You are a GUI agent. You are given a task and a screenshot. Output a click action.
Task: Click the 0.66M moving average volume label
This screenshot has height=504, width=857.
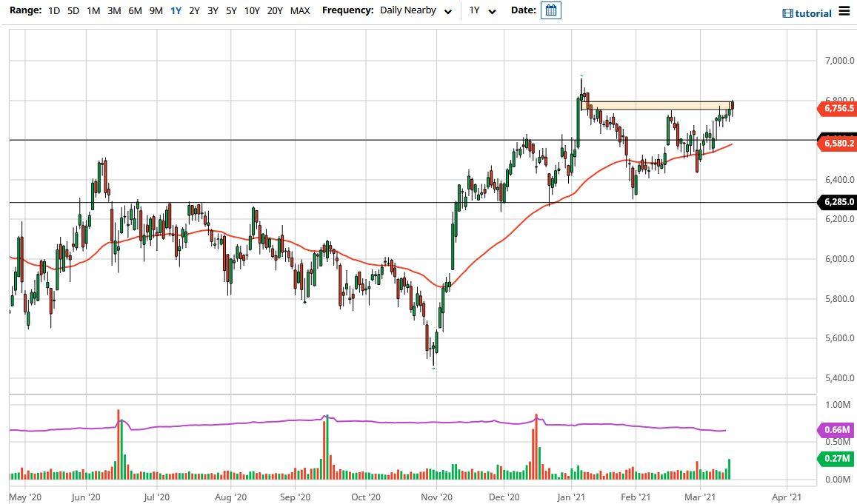pyautogui.click(x=836, y=429)
